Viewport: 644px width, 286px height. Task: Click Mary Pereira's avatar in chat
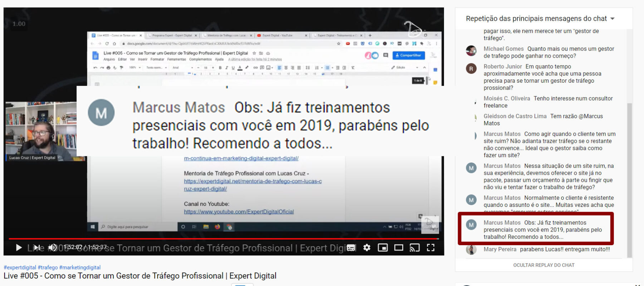[x=471, y=249]
